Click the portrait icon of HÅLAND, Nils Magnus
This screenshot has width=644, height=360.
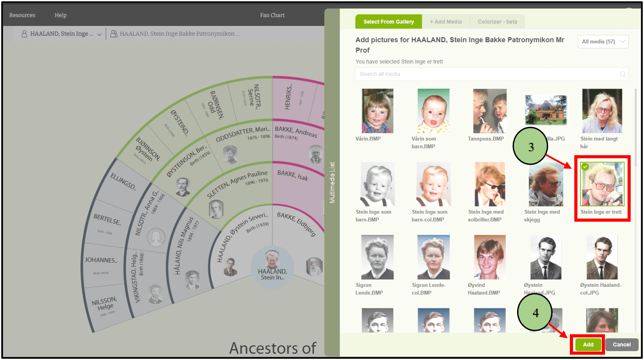click(192, 279)
